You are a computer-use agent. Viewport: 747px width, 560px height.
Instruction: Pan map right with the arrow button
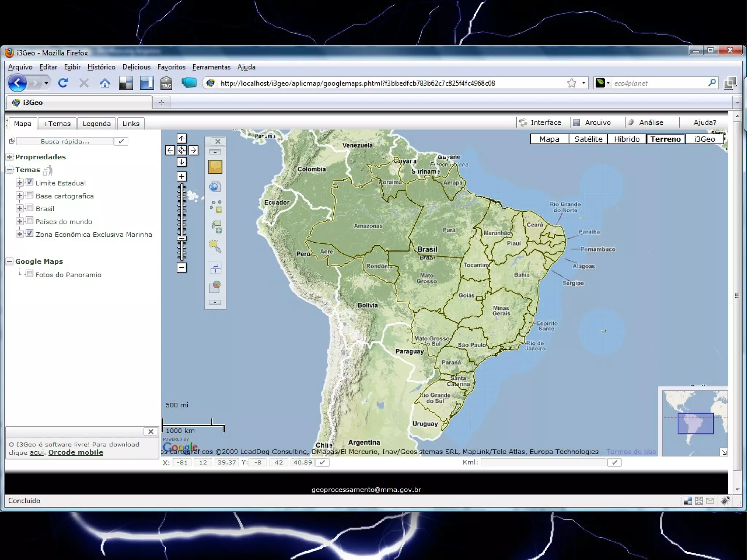coord(193,150)
